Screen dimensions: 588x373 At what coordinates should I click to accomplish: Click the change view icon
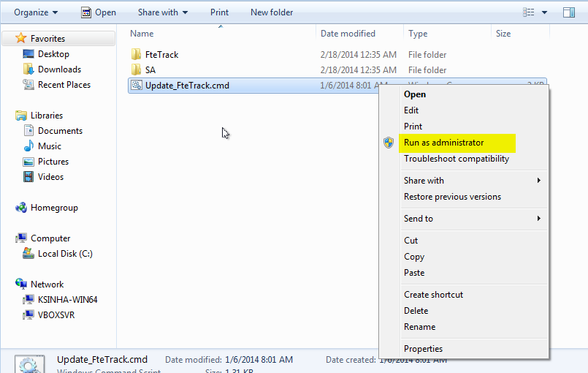point(528,12)
